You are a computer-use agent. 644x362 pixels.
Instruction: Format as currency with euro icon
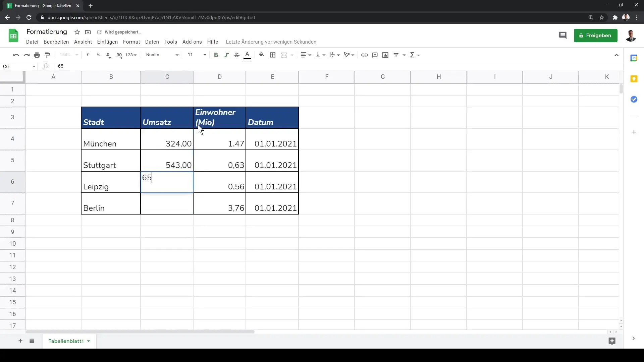tap(88, 55)
